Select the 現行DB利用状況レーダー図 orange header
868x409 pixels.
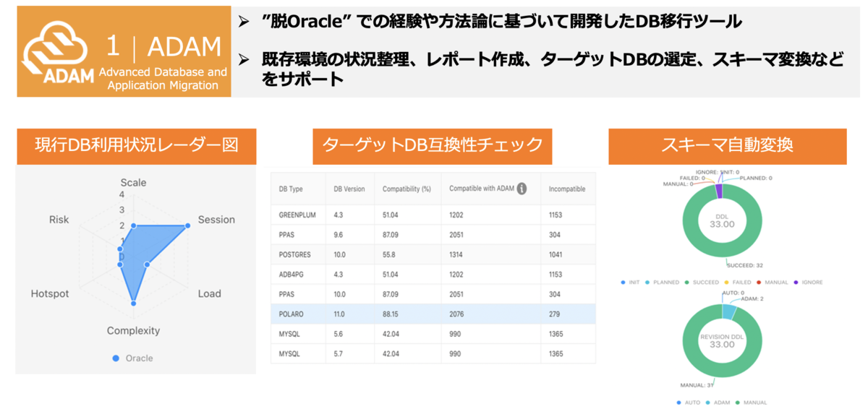136,145
